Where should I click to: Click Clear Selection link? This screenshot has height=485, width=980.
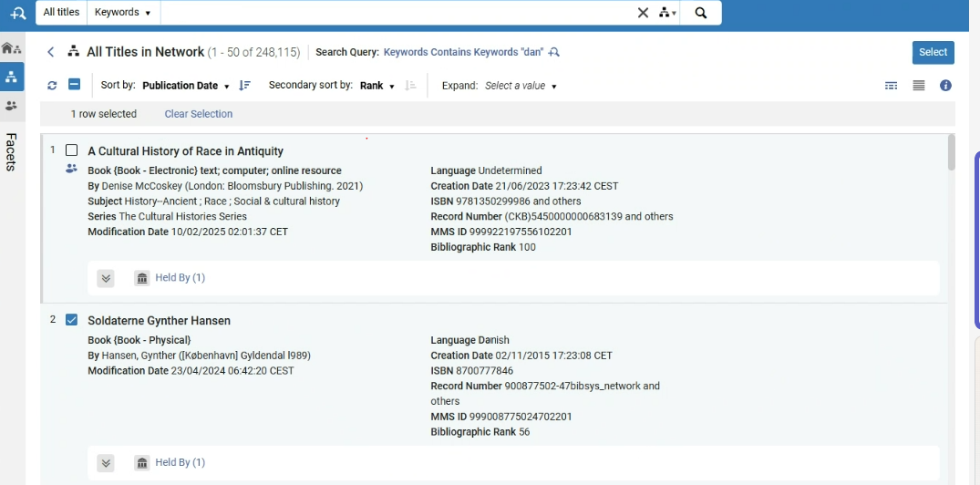tap(198, 114)
